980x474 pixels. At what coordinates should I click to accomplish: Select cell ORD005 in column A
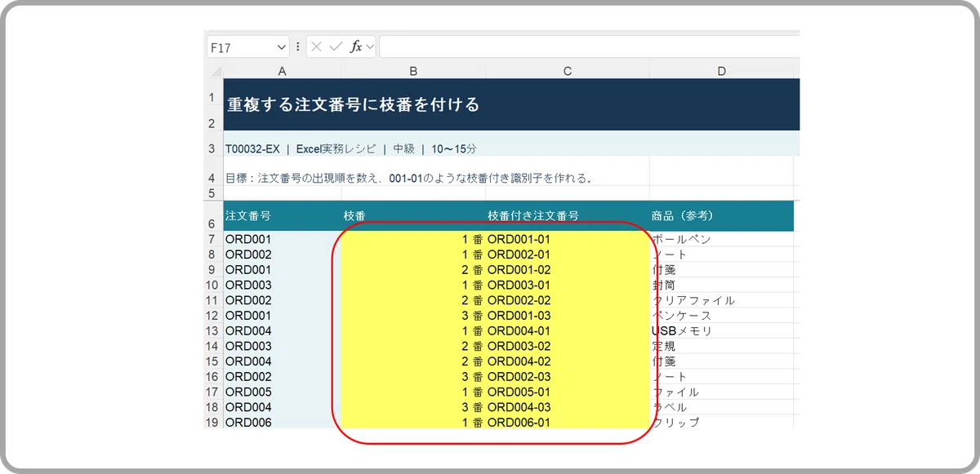(283, 392)
